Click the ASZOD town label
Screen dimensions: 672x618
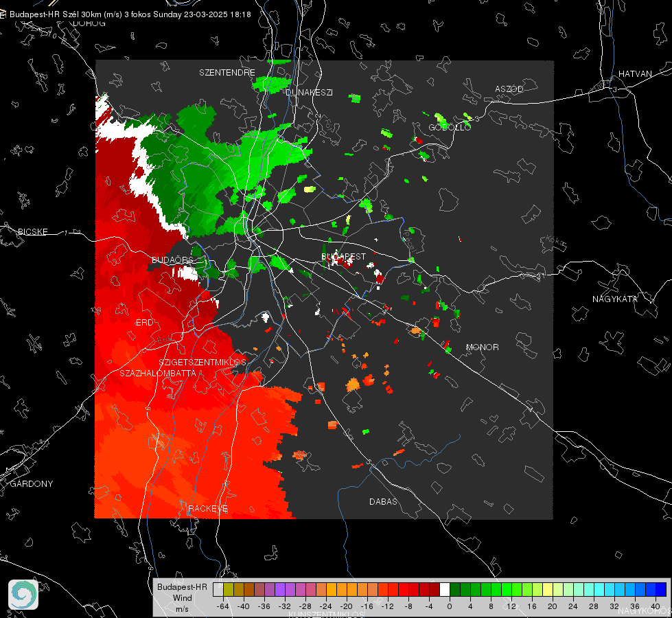509,89
